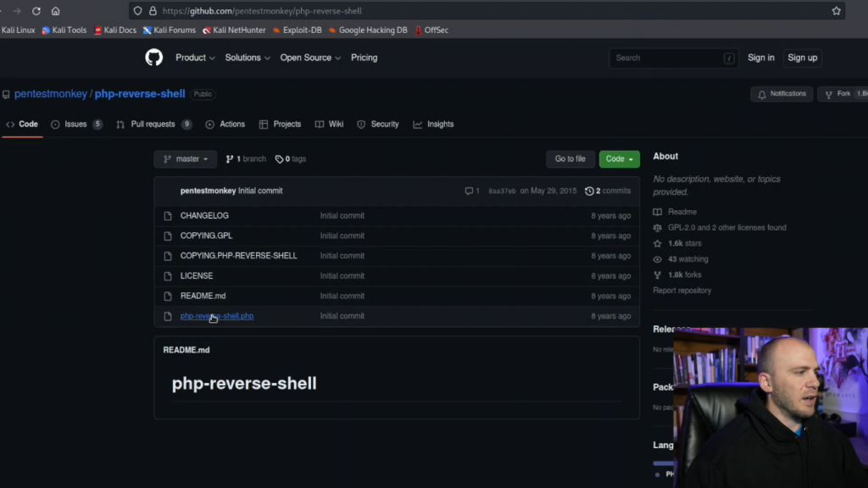Click browser forward arrow
This screenshot has height=488, width=868.
[x=17, y=11]
